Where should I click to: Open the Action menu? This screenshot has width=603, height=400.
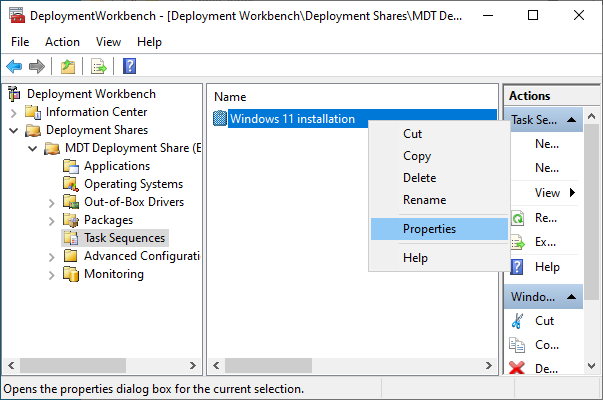(62, 42)
